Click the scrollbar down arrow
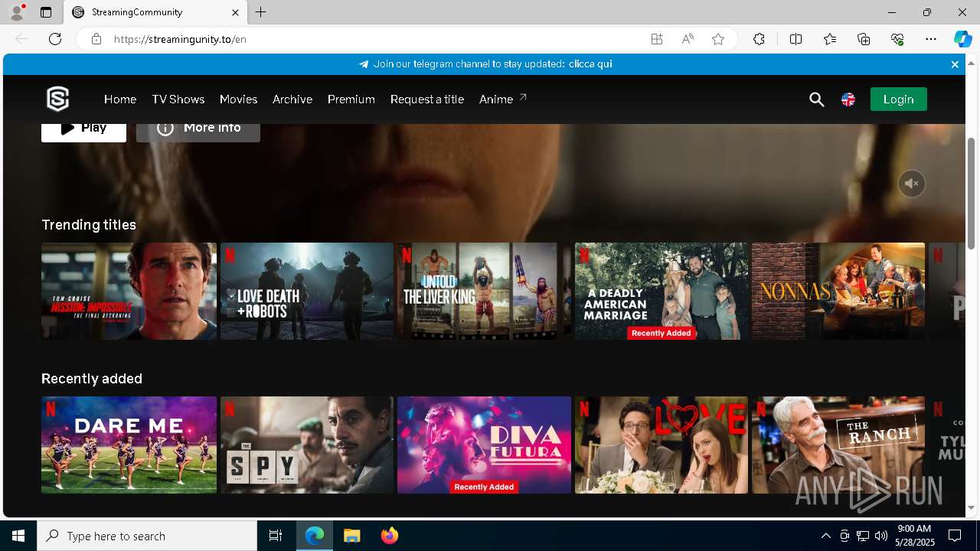 point(971,507)
